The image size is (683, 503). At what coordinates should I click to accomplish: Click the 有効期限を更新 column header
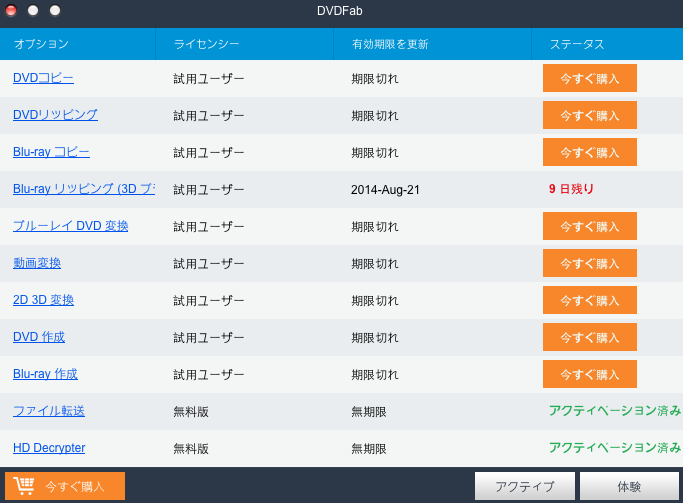point(433,44)
